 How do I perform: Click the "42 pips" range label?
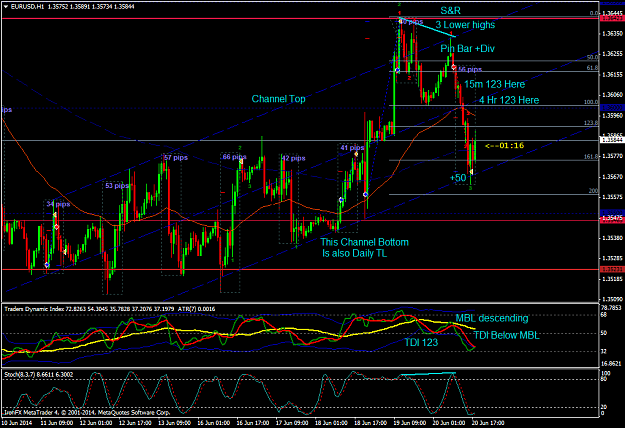[293, 158]
